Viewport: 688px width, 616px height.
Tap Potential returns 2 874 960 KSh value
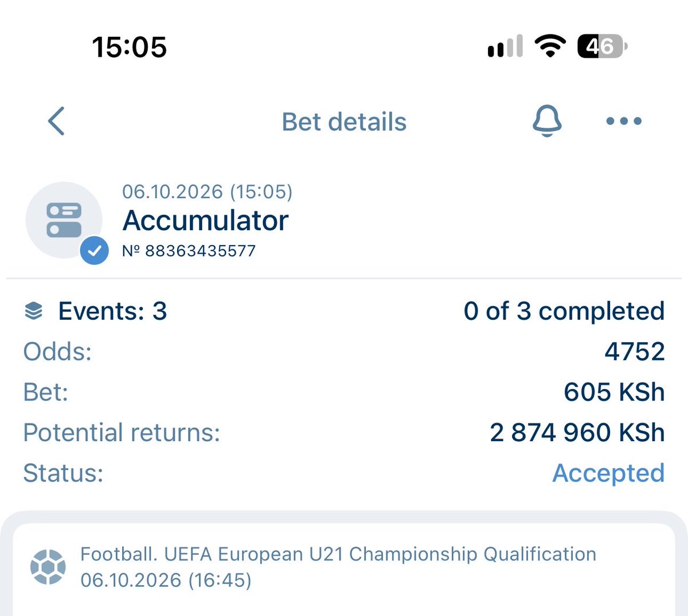point(577,433)
